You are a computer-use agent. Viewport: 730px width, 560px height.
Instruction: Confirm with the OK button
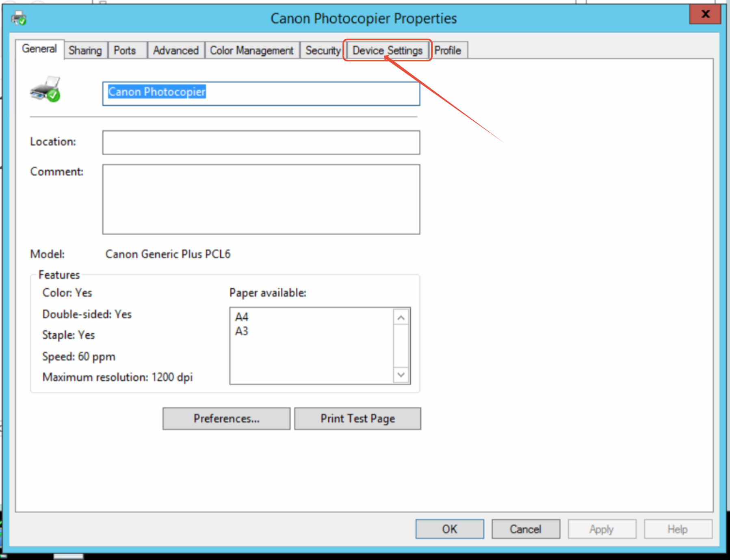click(x=450, y=529)
